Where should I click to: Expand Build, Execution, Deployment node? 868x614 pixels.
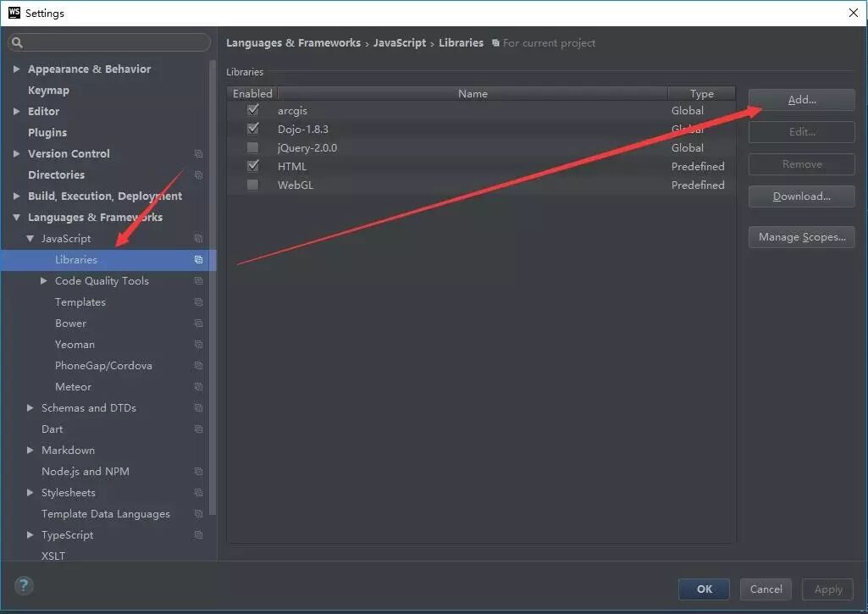17,196
